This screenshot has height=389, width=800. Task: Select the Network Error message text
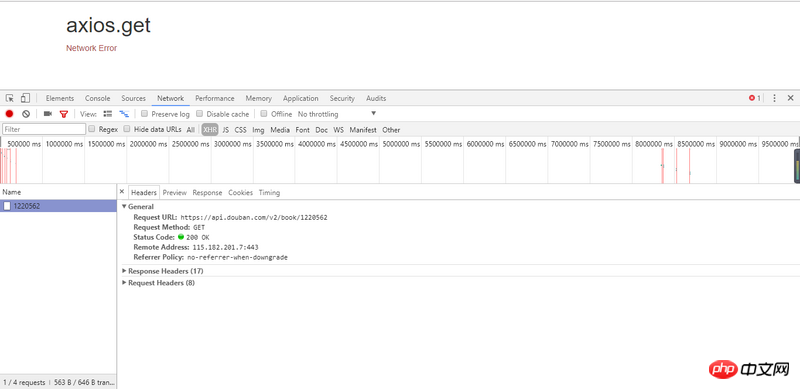[x=91, y=48]
